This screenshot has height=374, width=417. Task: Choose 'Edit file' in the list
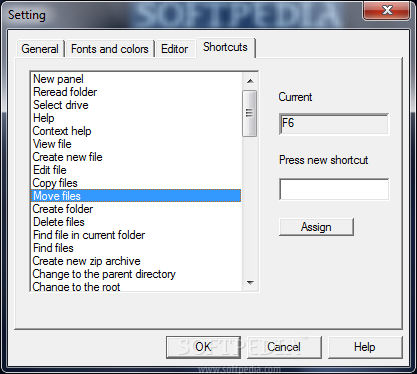[136, 170]
